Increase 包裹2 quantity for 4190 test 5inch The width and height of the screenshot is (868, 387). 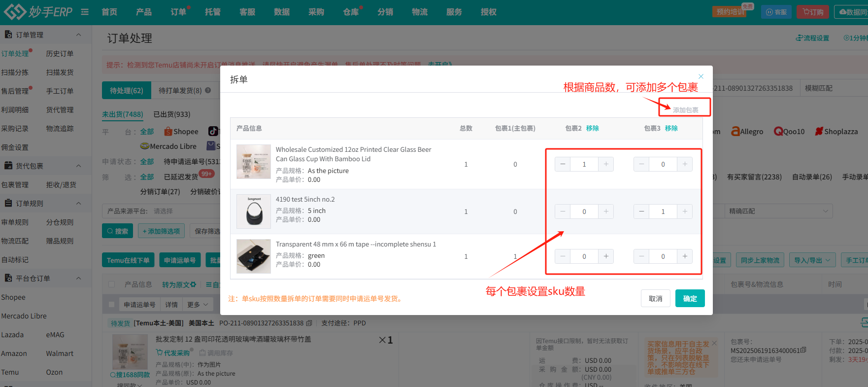606,211
